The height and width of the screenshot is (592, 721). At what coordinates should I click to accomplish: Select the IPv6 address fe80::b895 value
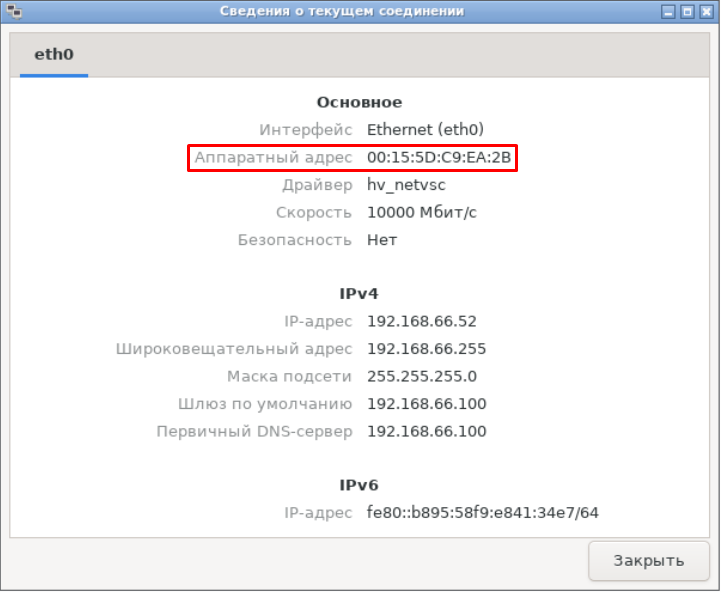[482, 513]
